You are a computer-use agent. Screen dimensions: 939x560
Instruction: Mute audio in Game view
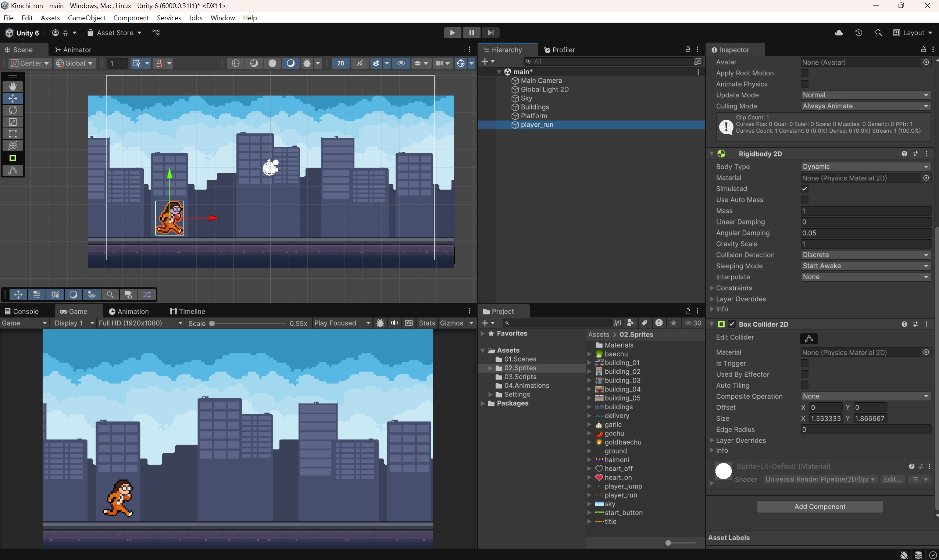point(394,323)
